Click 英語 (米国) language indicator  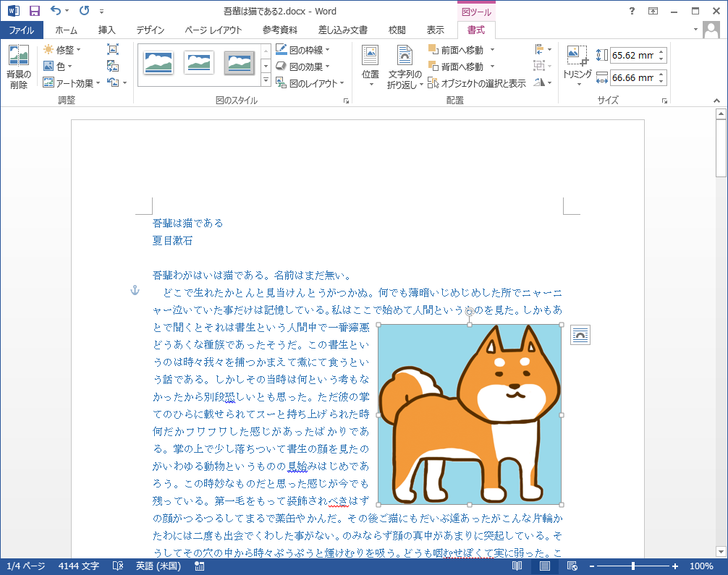158,566
